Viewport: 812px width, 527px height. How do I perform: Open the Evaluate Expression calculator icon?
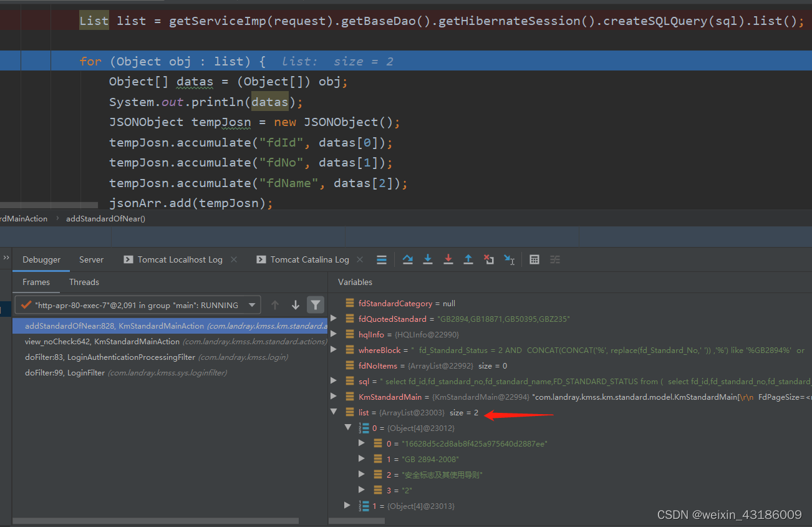[534, 259]
